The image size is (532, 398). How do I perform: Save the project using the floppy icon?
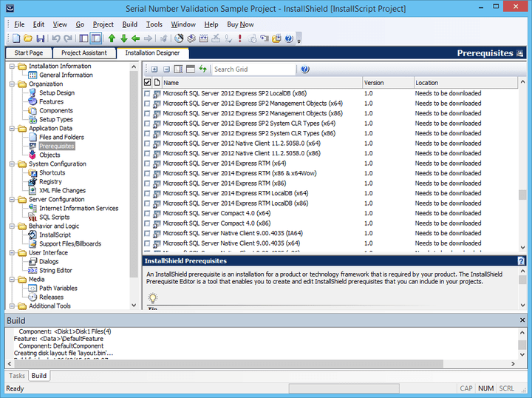click(41, 38)
